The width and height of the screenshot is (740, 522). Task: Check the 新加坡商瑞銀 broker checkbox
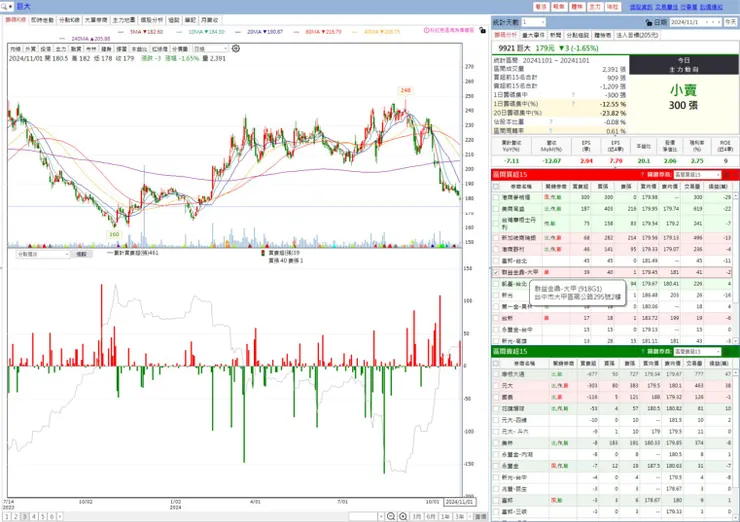tap(496, 238)
